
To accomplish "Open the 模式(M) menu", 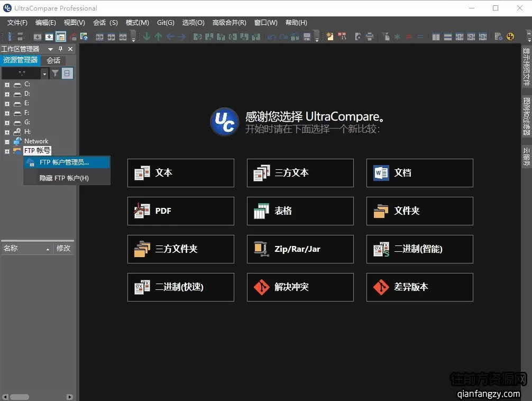I will (137, 22).
